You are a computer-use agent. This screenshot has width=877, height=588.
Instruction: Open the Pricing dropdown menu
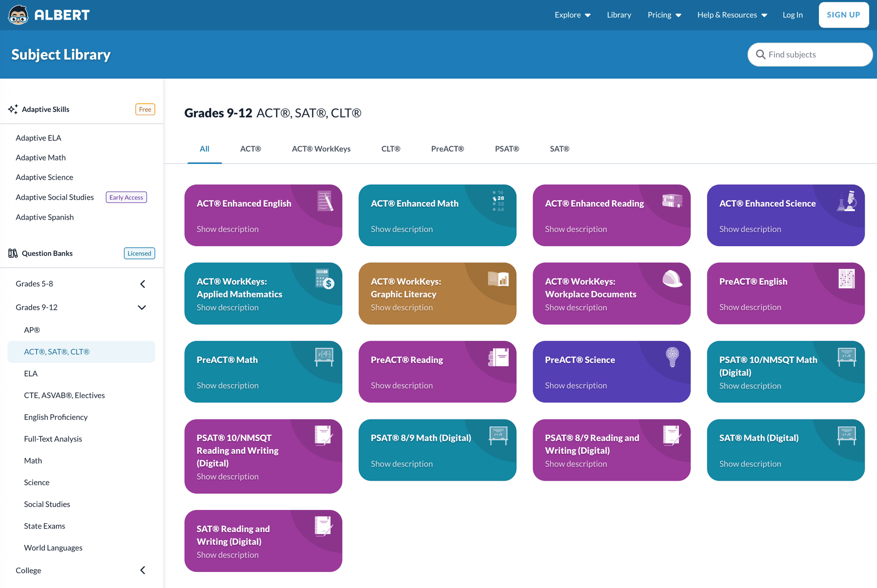click(x=664, y=15)
